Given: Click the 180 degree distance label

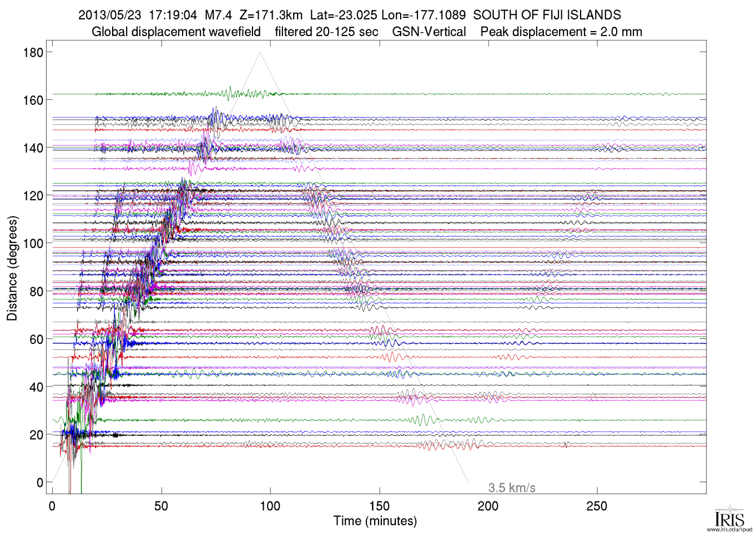Looking at the screenshot, I should coord(33,53).
